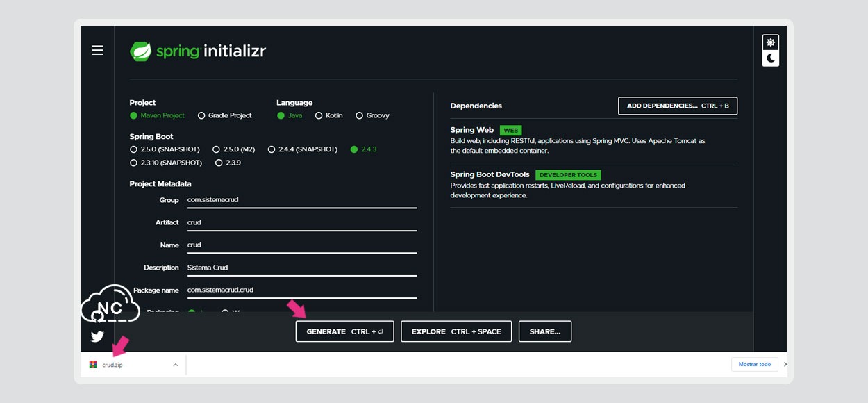Screen dimensions: 868x403
Task: Expand crud.zip download options chevron
Action: (x=175, y=365)
